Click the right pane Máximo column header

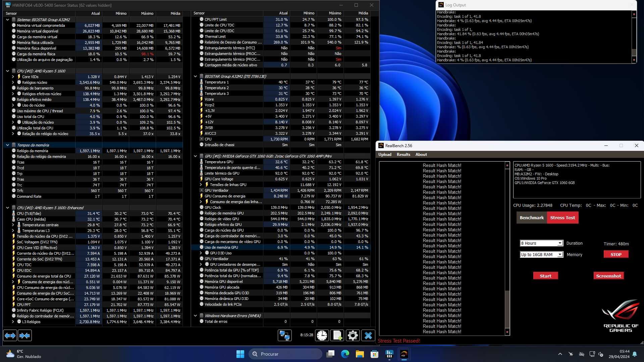click(x=330, y=13)
